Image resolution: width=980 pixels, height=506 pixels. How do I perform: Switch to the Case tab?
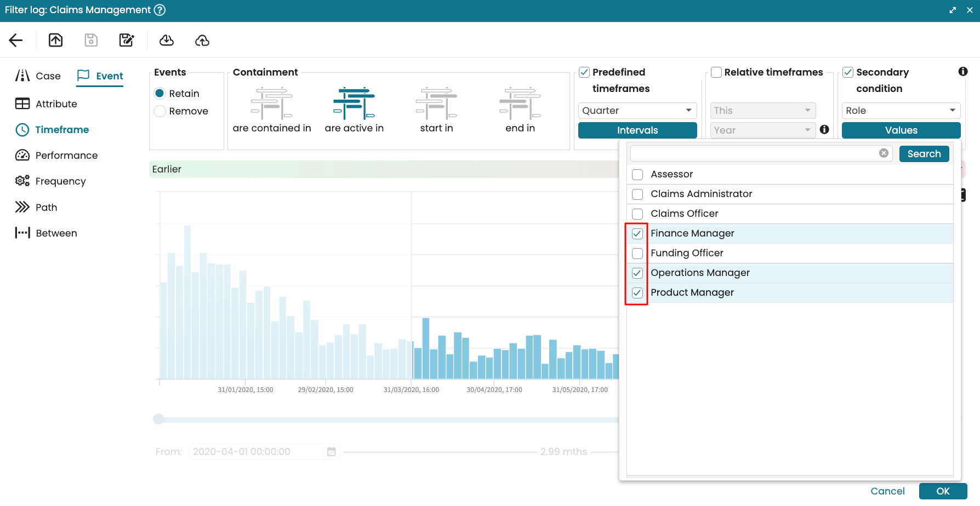pyautogui.click(x=38, y=76)
